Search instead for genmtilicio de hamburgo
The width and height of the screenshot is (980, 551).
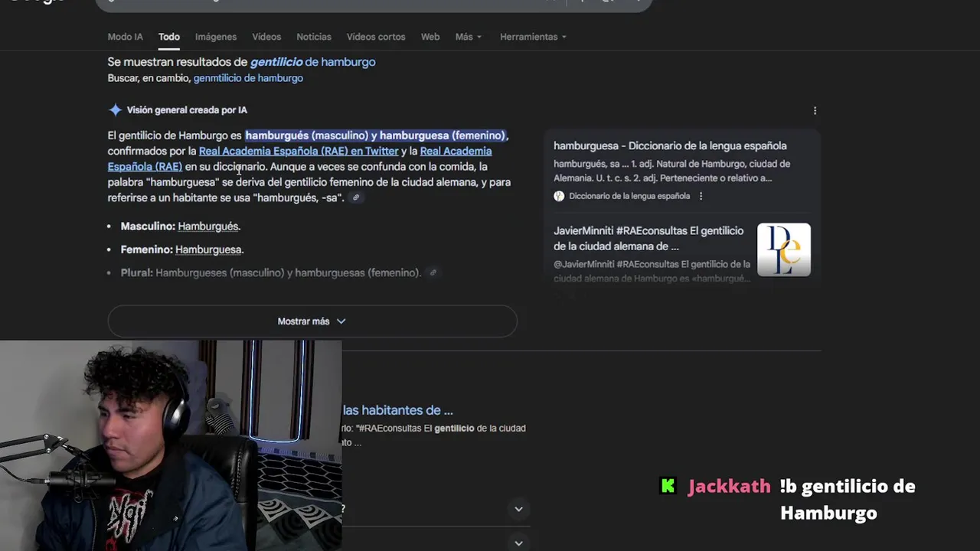pyautogui.click(x=248, y=78)
